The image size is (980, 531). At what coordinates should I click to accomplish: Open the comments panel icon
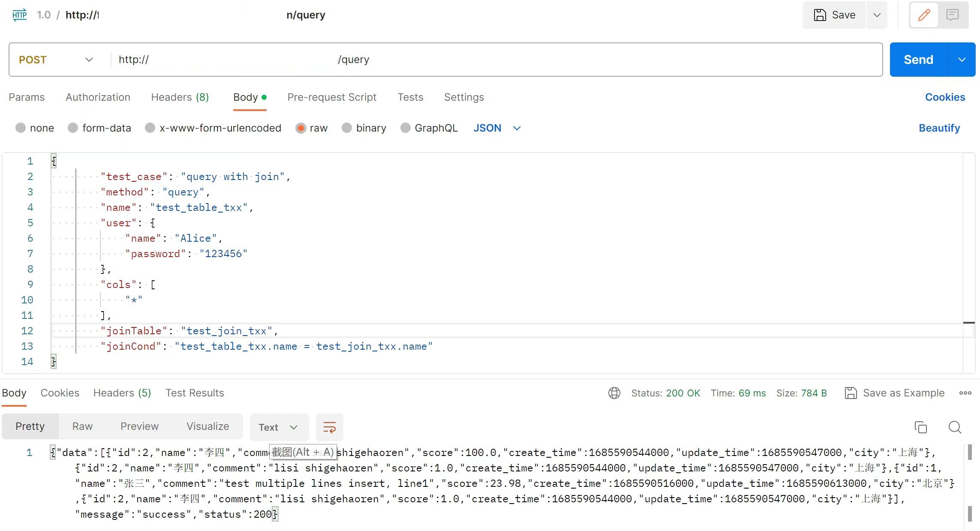(952, 15)
